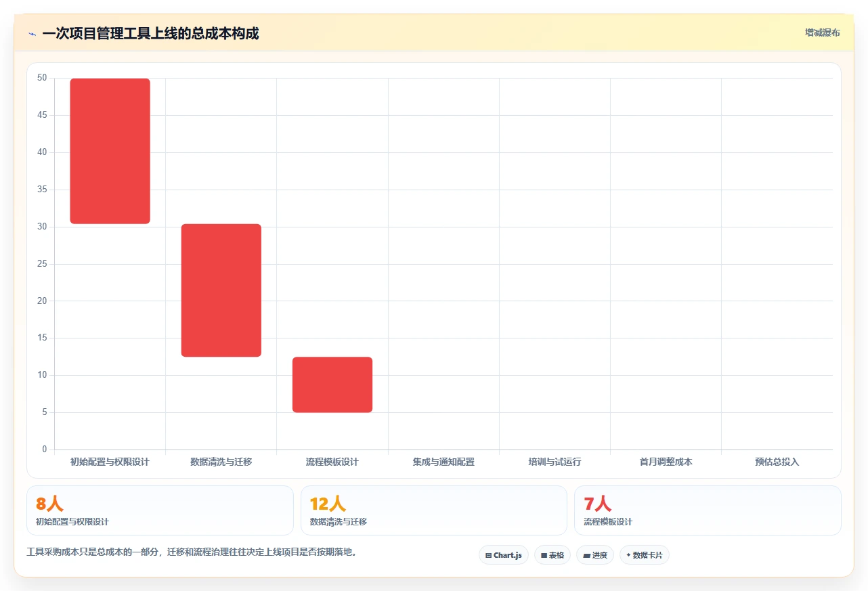This screenshot has height=591, width=868.
Task: Click the y-axis value 50
Action: click(42, 78)
